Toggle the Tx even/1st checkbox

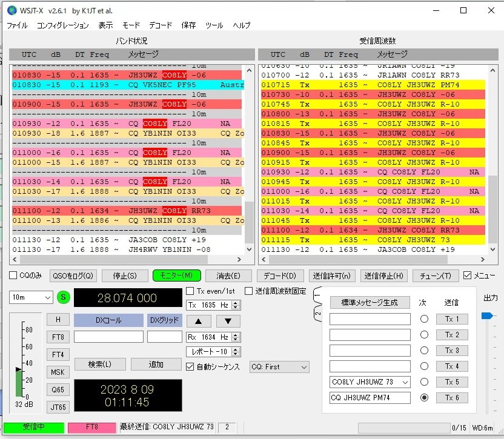(x=190, y=291)
